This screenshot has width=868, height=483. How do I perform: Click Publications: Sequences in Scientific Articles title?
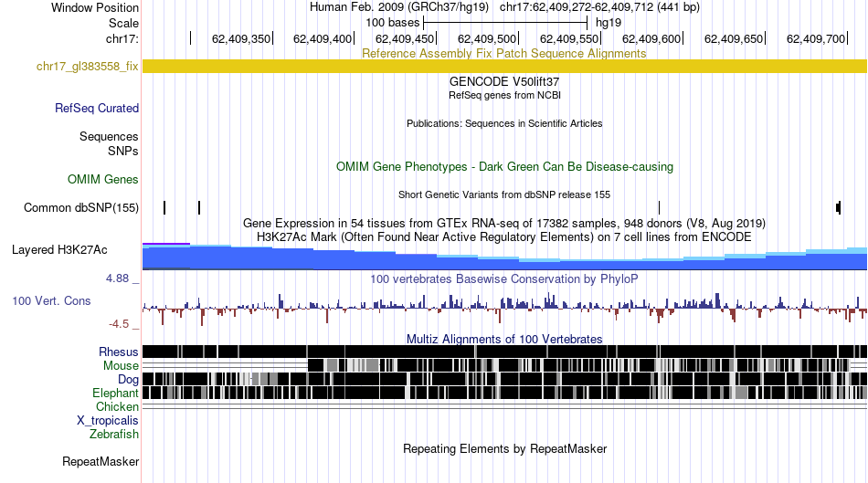pyautogui.click(x=504, y=123)
